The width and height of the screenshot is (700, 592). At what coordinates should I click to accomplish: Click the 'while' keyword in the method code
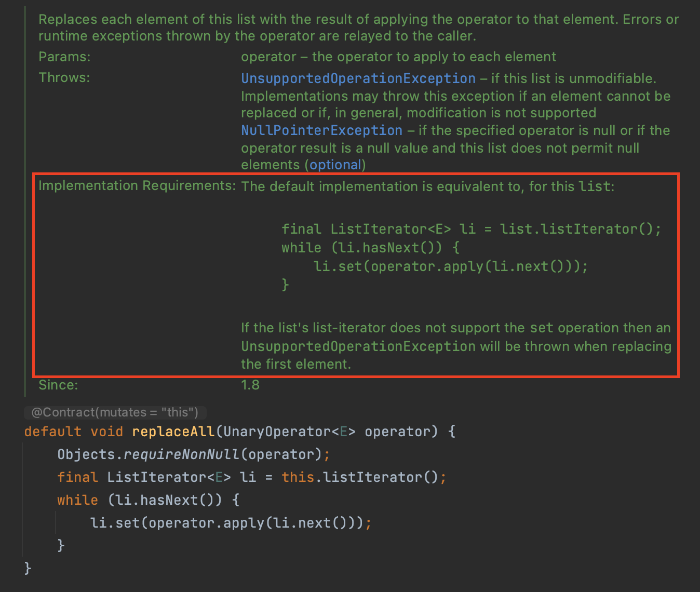click(x=78, y=500)
